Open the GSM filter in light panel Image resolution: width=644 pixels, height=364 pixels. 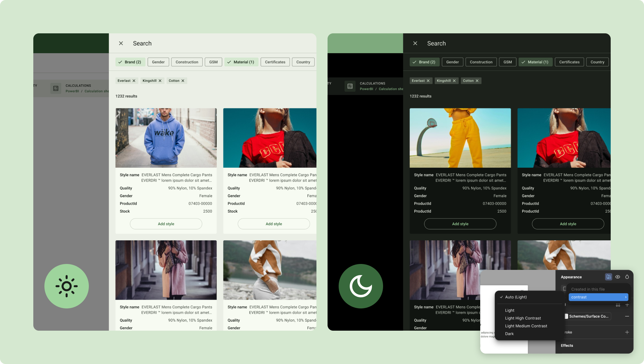click(213, 62)
